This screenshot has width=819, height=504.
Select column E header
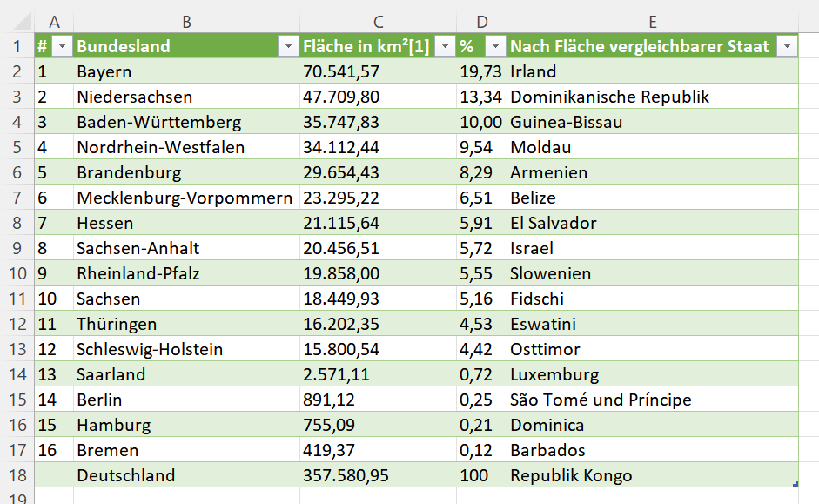tap(653, 22)
